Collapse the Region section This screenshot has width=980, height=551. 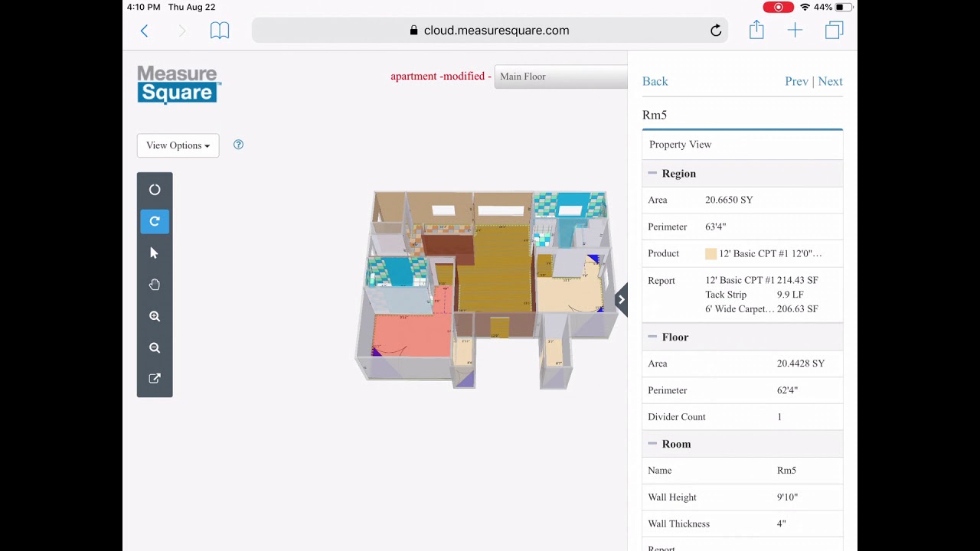pos(652,174)
